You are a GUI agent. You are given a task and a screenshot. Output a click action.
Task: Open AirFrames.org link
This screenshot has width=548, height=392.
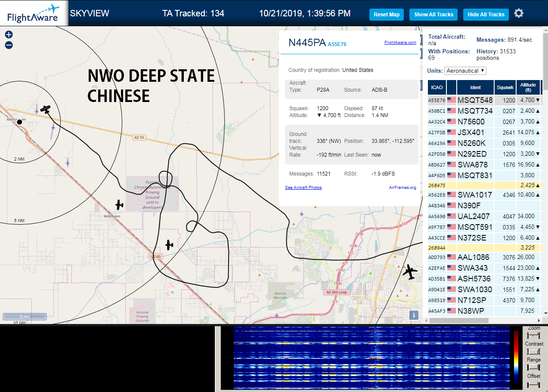coord(402,188)
